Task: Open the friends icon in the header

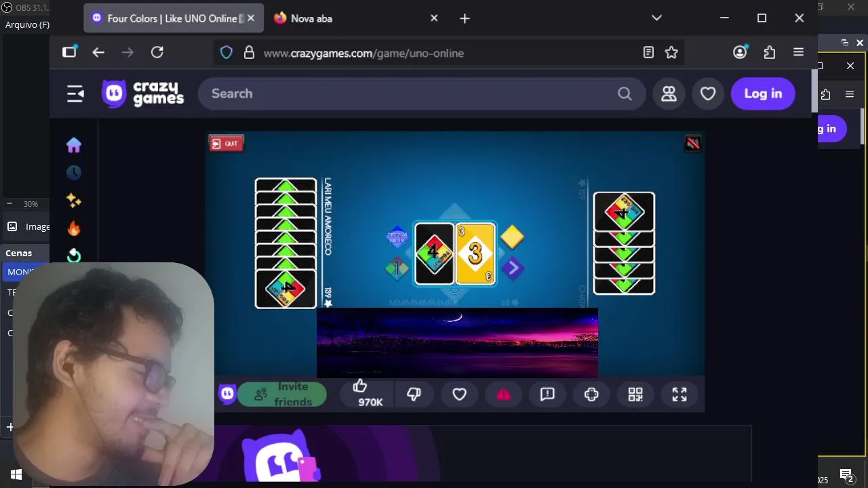Action: 669,94
